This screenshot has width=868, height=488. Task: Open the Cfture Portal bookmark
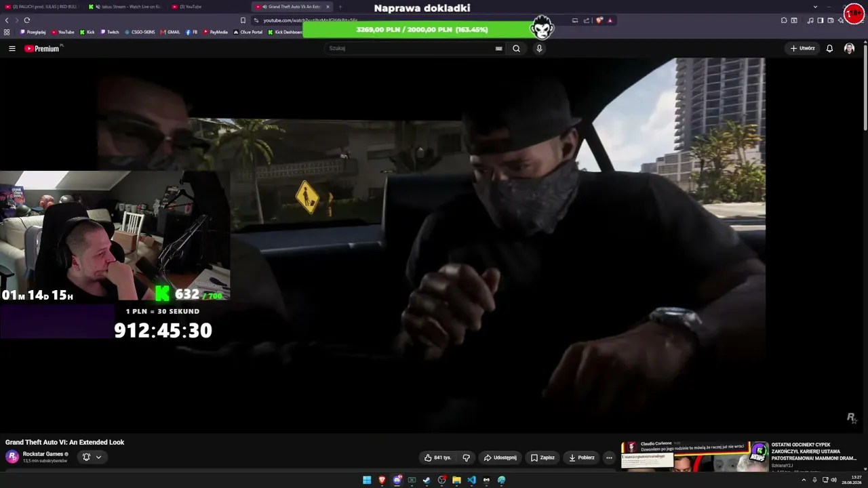pos(248,32)
